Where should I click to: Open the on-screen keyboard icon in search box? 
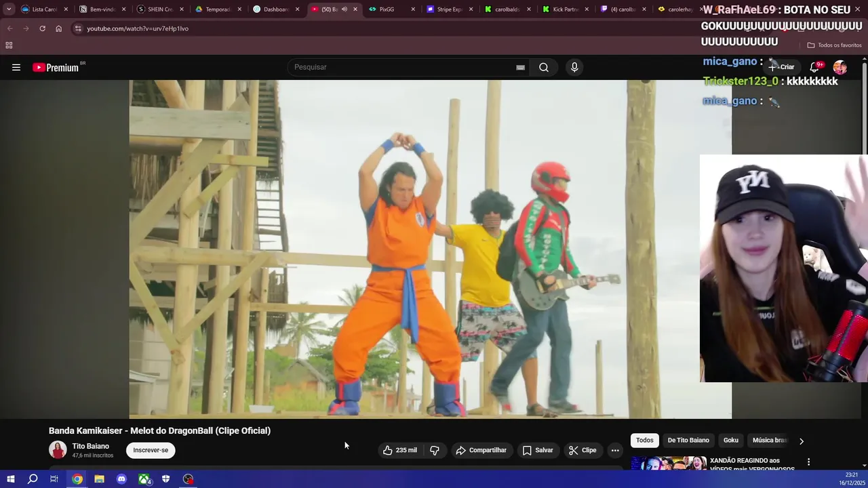(x=520, y=67)
